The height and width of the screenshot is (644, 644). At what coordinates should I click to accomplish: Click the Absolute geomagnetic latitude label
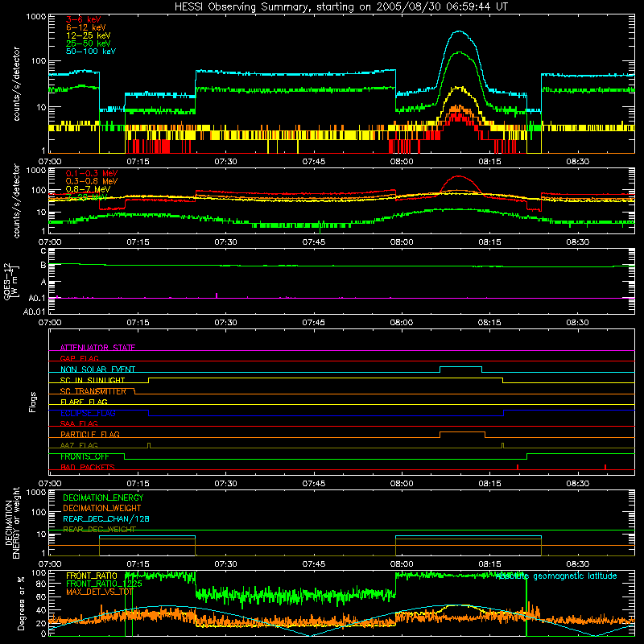click(x=556, y=576)
